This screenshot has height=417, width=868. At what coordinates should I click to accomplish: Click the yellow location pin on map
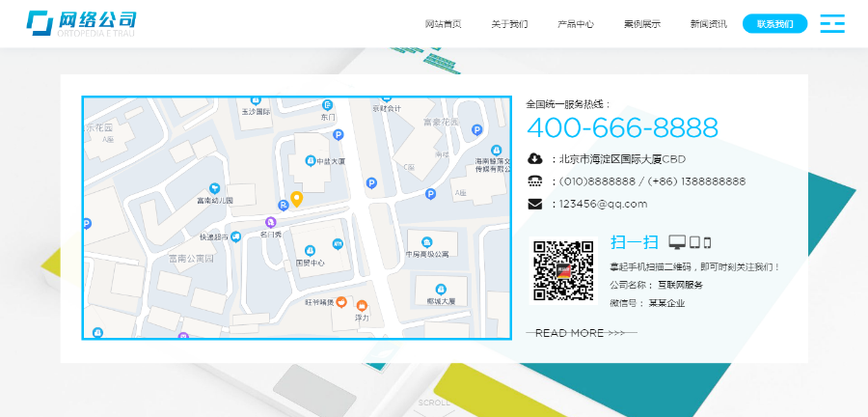click(297, 200)
